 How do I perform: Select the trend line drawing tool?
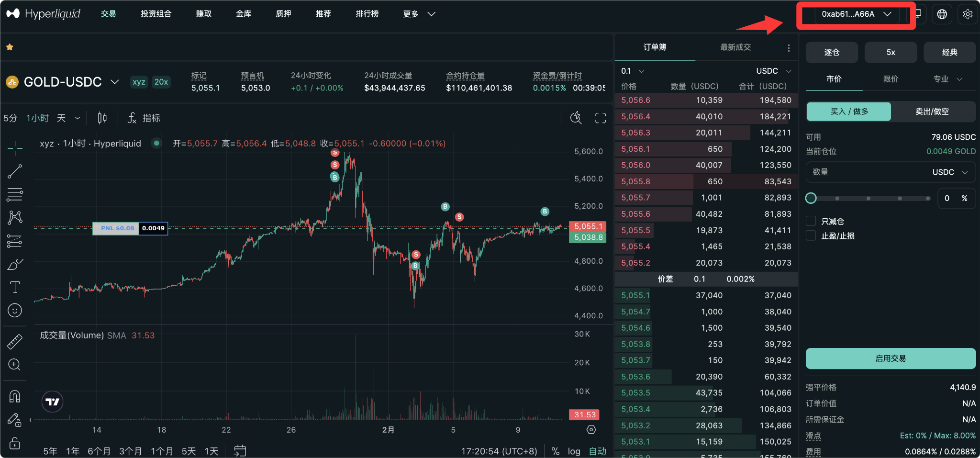pyautogui.click(x=15, y=171)
